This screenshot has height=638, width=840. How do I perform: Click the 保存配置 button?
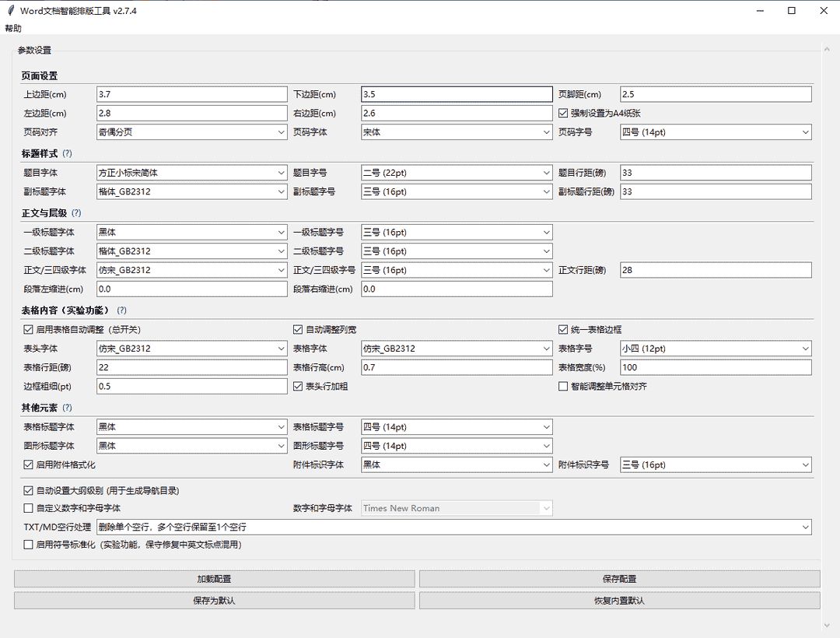pos(620,579)
